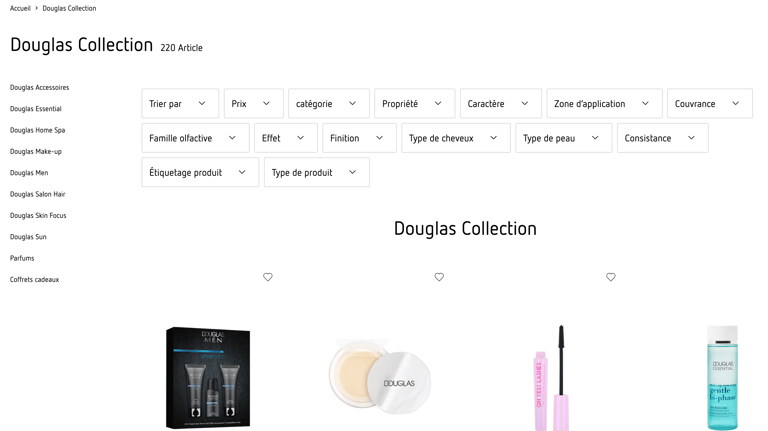Viewport: 768px width, 431px height.
Task: View the Oh Yes Lashes mascara product
Action: 551,378
